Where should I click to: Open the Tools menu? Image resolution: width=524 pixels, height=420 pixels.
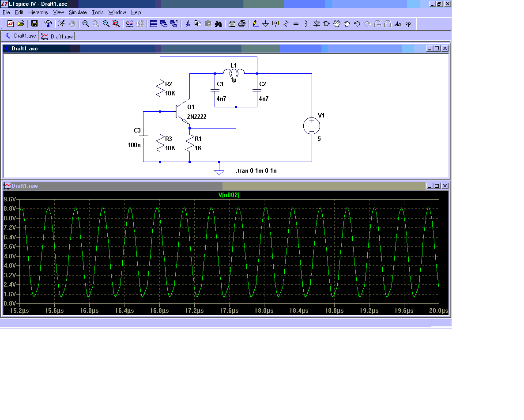coord(98,12)
